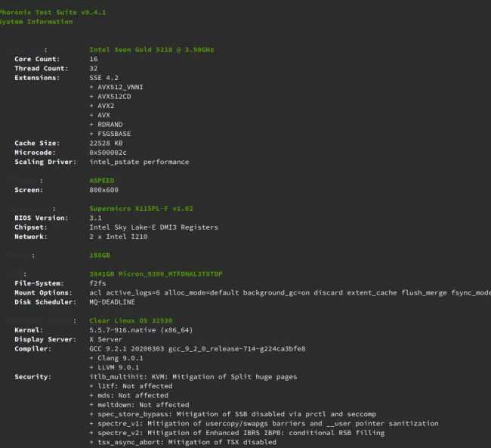Click the '+ spectre_v2' mitigation line
The width and height of the screenshot is (491, 448).
pyautogui.click(x=236, y=433)
